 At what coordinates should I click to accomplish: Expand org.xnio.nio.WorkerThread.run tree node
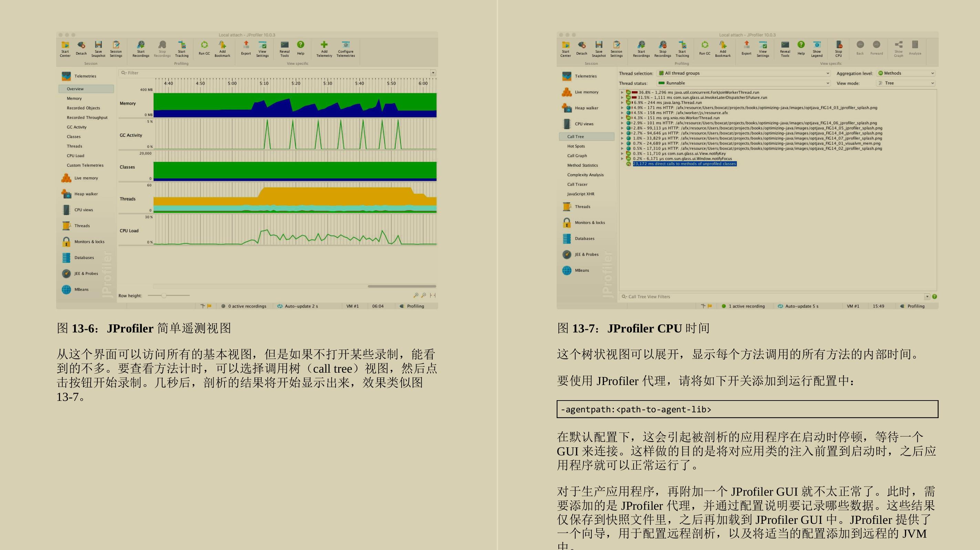pyautogui.click(x=622, y=118)
